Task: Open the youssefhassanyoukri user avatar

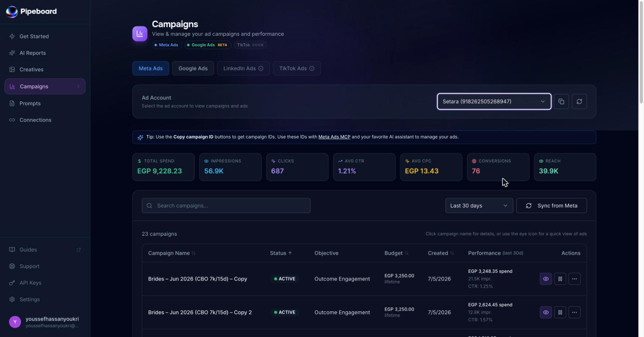Action: click(x=15, y=322)
